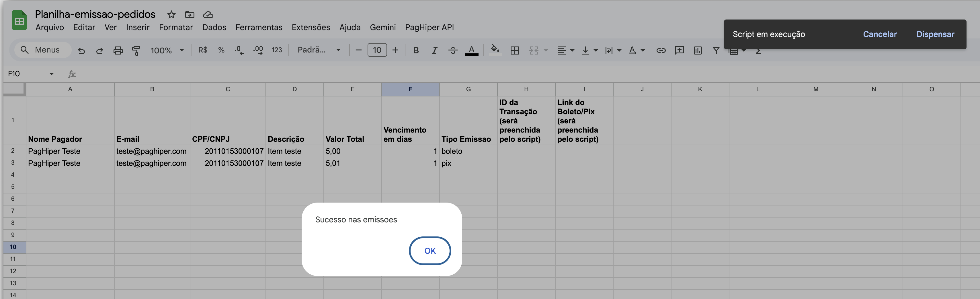
Task: Open the Inserir menu
Action: [138, 28]
